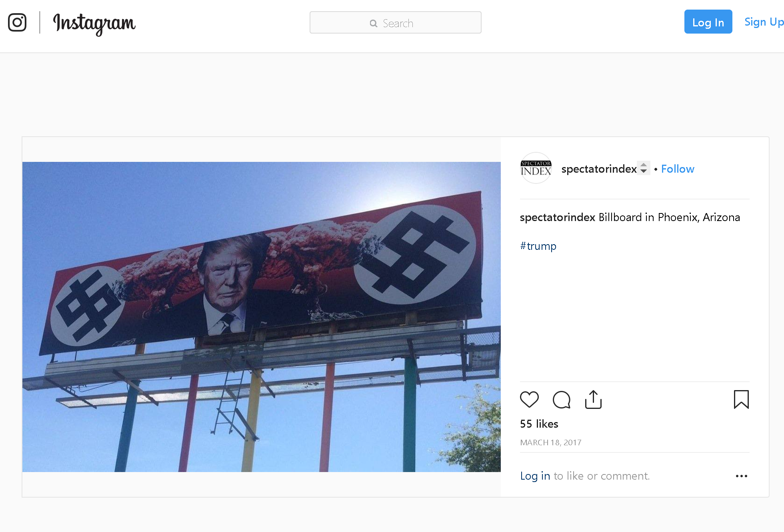Click the magnifier icon in search
Screen dimensions: 784x532
coord(374,24)
